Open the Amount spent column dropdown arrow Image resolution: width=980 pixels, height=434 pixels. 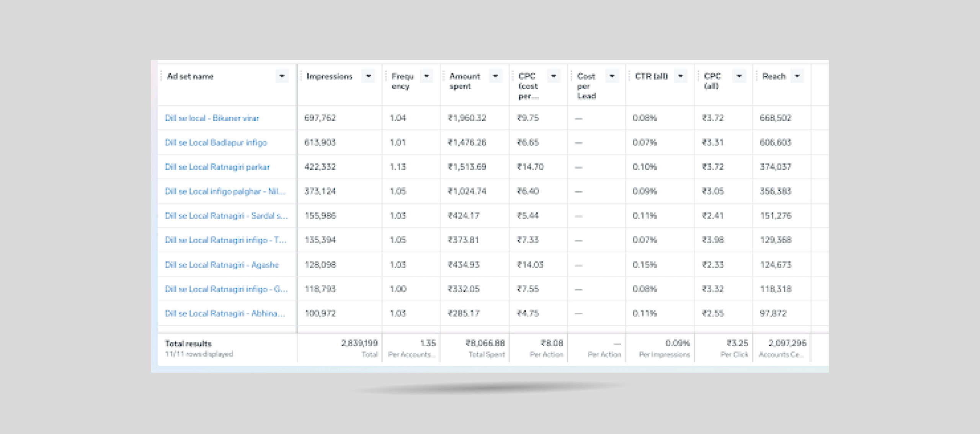coord(495,76)
